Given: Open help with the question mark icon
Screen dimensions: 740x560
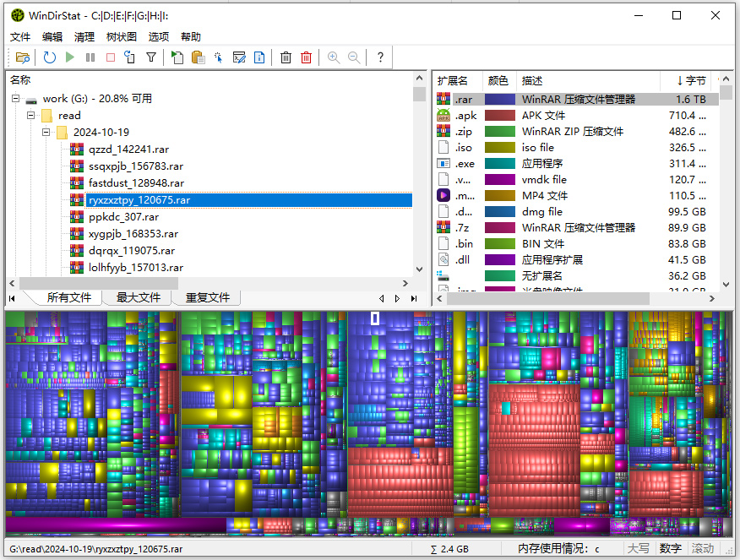Looking at the screenshot, I should pyautogui.click(x=380, y=57).
